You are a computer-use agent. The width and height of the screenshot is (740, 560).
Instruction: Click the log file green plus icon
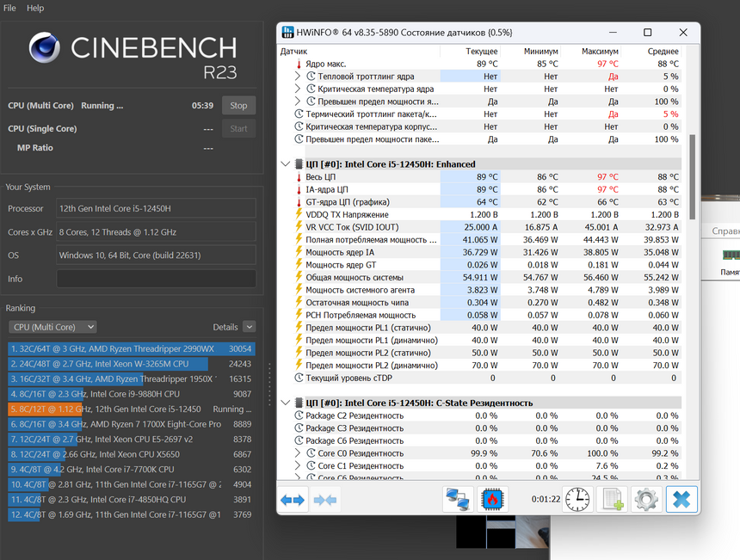click(x=610, y=499)
